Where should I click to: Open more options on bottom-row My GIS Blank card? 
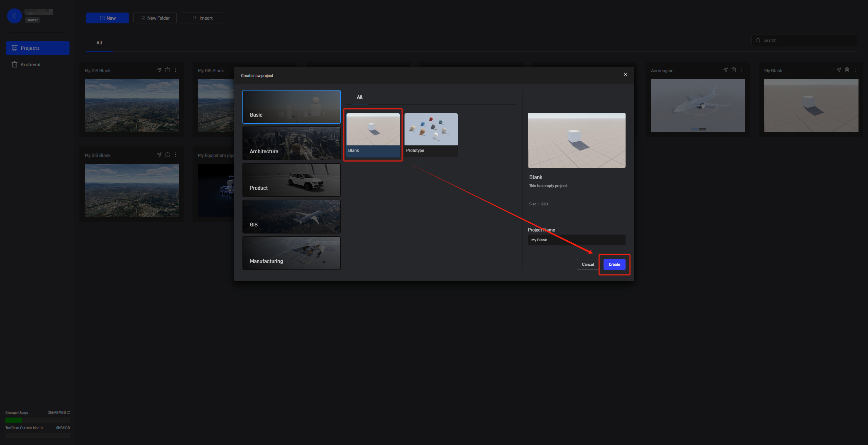point(176,155)
